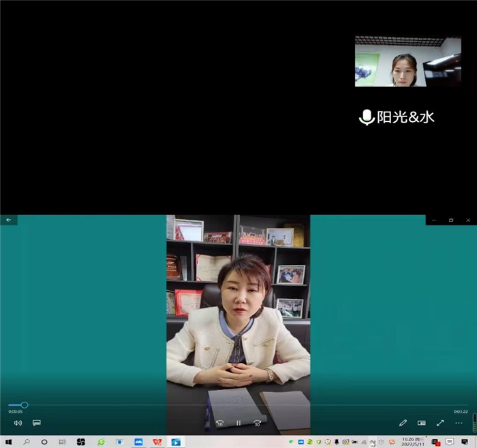Open taskbar search
The width and height of the screenshot is (477, 448).
tap(27, 442)
